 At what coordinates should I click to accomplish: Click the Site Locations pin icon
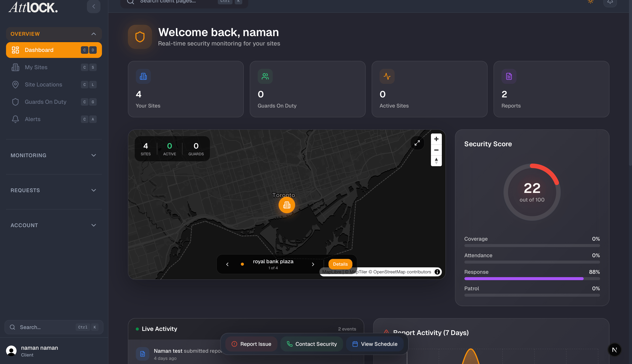(15, 84)
